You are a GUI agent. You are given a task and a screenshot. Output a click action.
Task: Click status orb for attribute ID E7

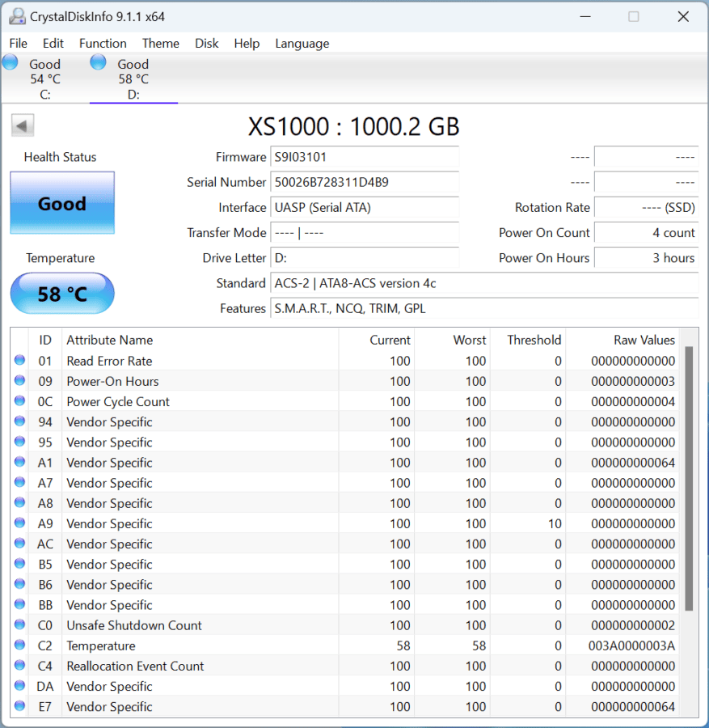pyautogui.click(x=19, y=705)
